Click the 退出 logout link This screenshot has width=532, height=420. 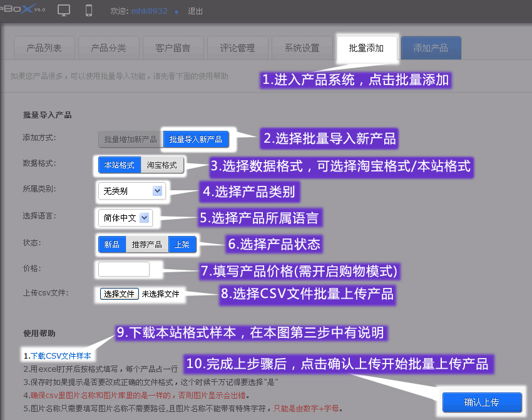[195, 11]
